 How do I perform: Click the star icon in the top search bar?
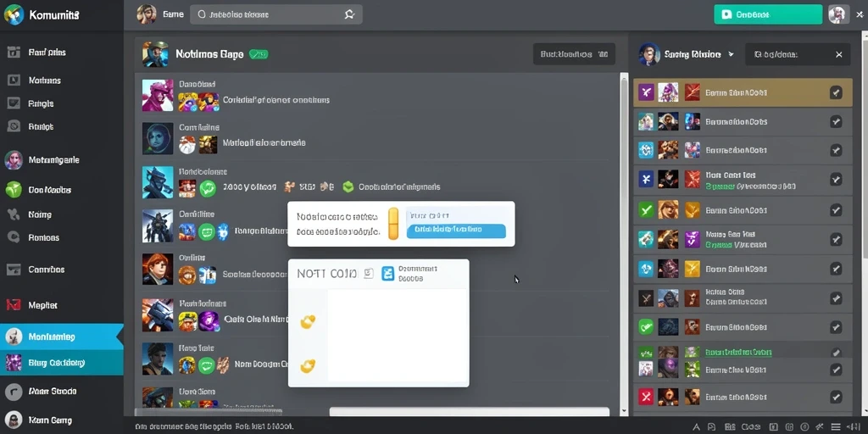click(x=349, y=15)
